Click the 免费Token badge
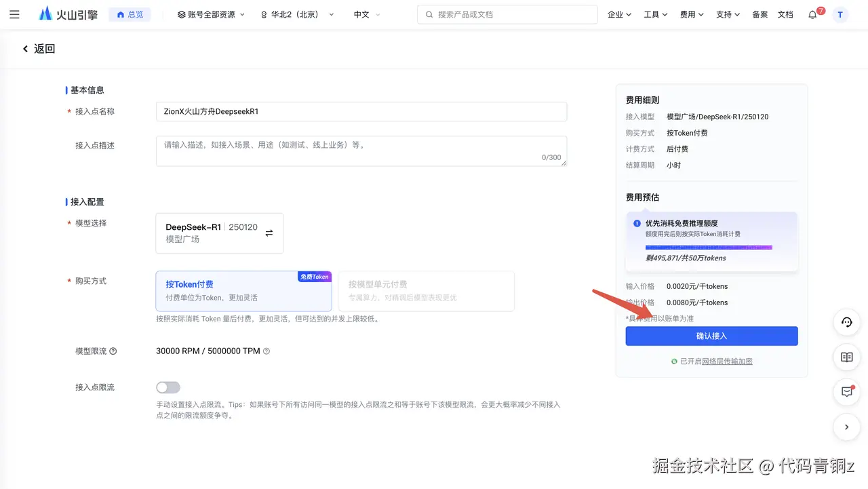Screen dimensions: 868x489 pyautogui.click(x=314, y=277)
